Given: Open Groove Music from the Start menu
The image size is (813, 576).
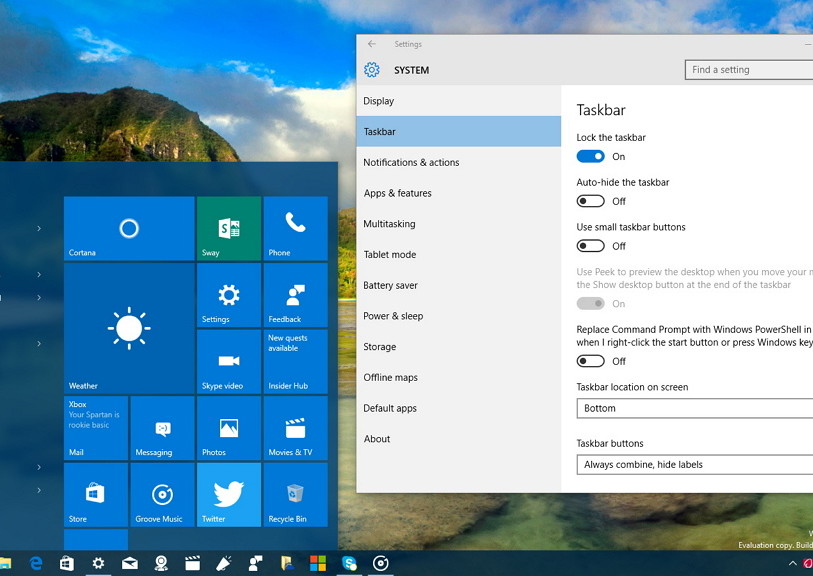Looking at the screenshot, I should (x=162, y=494).
